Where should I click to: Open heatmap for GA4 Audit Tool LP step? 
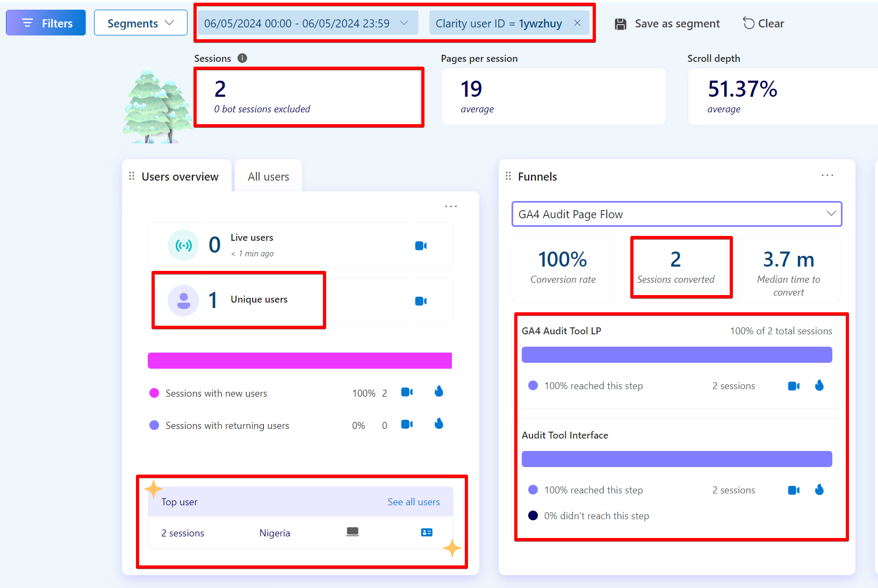coord(819,385)
